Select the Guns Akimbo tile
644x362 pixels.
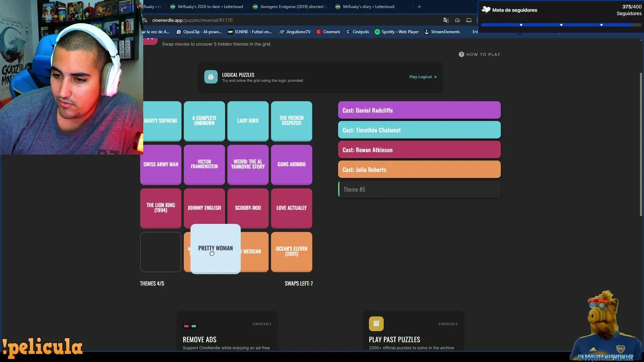click(x=292, y=164)
